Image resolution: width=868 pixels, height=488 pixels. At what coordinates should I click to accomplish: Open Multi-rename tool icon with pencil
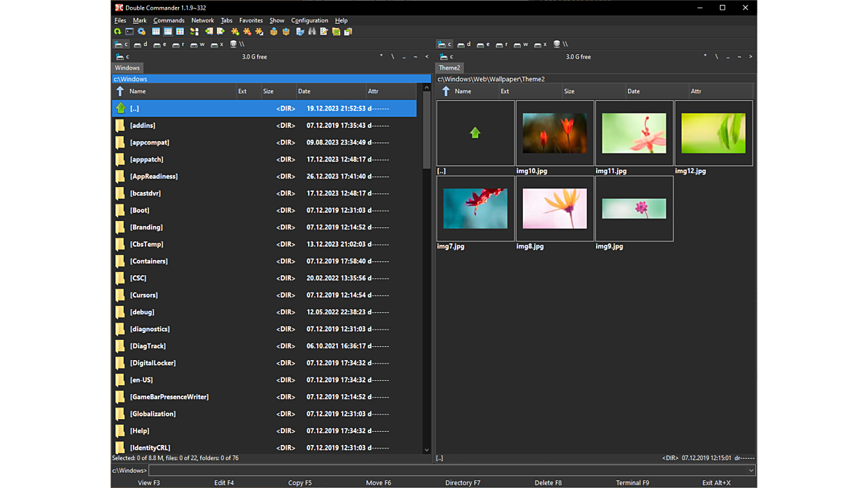[x=323, y=32]
